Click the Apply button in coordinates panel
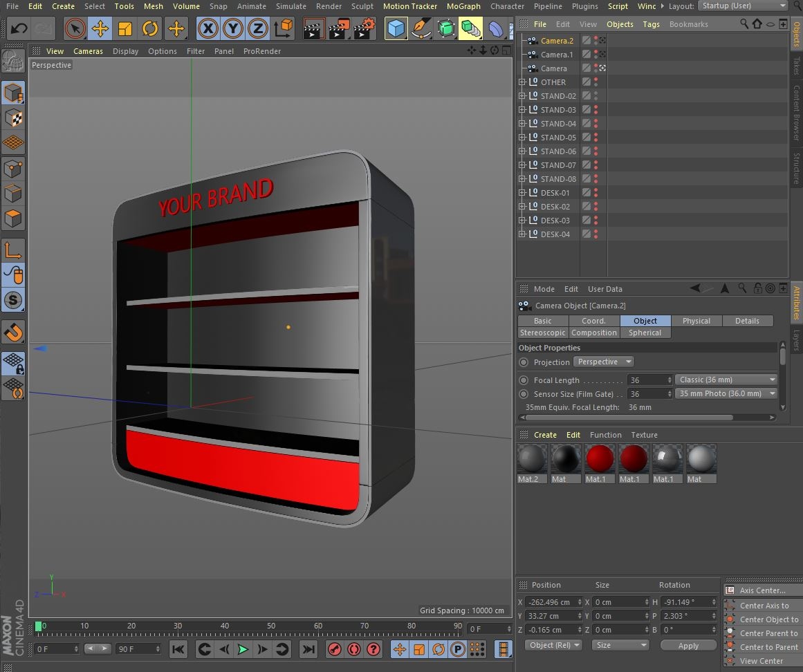The height and width of the screenshot is (672, 803). click(687, 646)
